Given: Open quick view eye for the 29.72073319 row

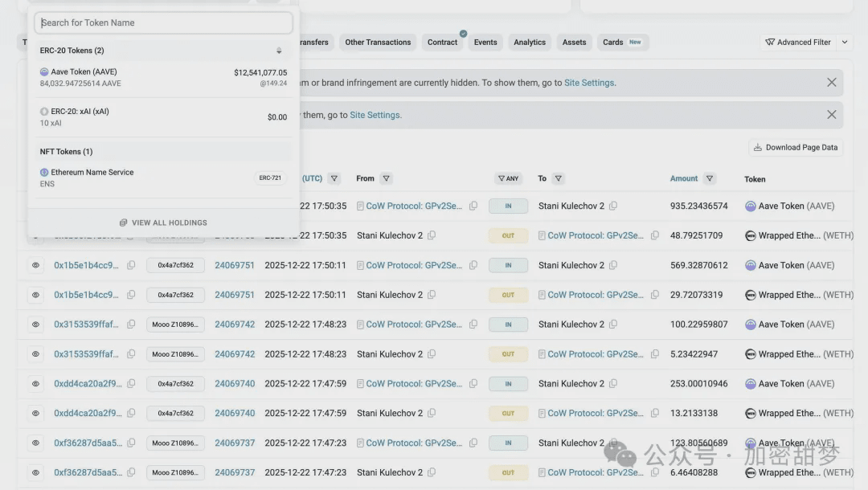Looking at the screenshot, I should click(35, 295).
